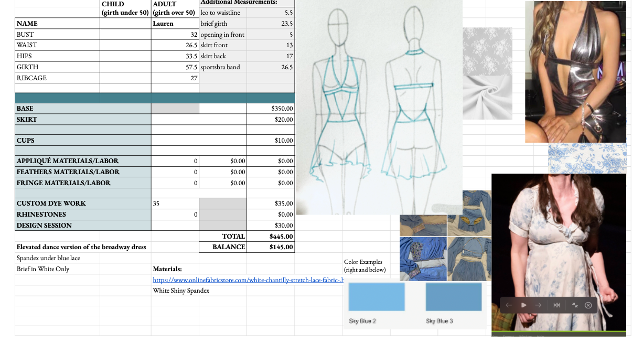The width and height of the screenshot is (643, 364).
Task: Open the index sheet grid icon
Action: pos(557,305)
